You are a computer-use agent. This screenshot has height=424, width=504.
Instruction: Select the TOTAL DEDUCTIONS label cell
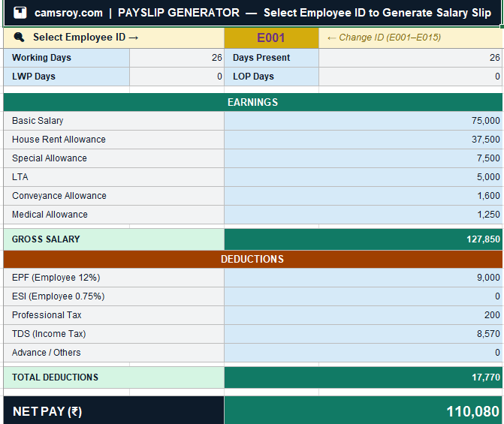[113, 377]
